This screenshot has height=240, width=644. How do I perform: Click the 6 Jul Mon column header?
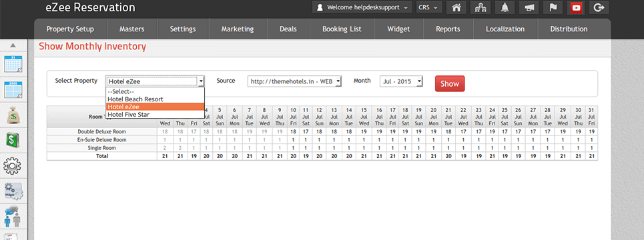click(234, 117)
